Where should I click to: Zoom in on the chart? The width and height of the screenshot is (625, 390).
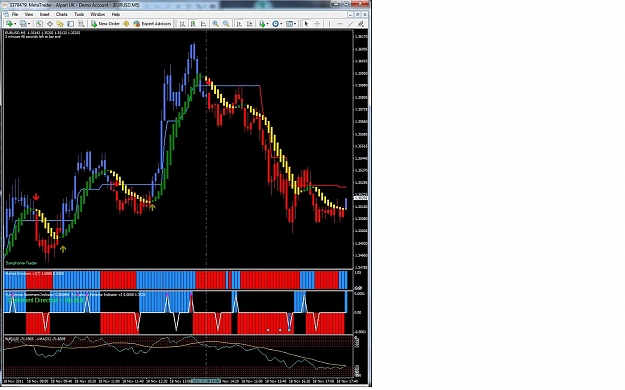pyautogui.click(x=215, y=24)
